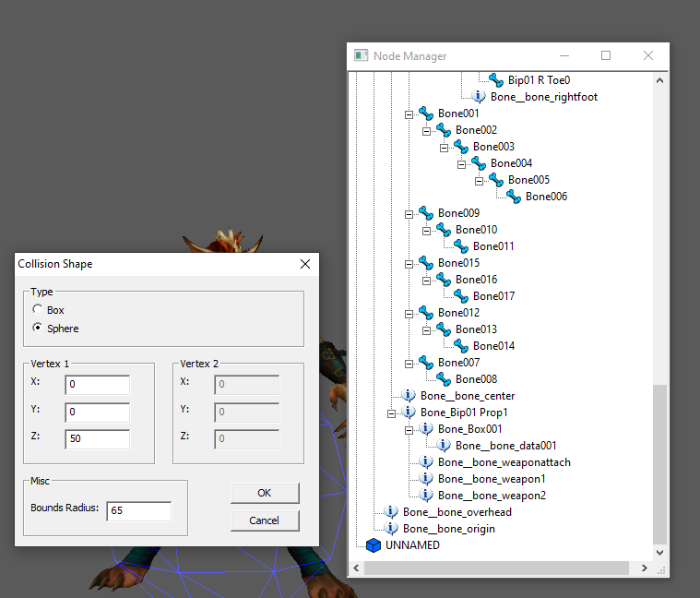
Task: Click the bone icon next to Bone001
Action: tap(425, 114)
